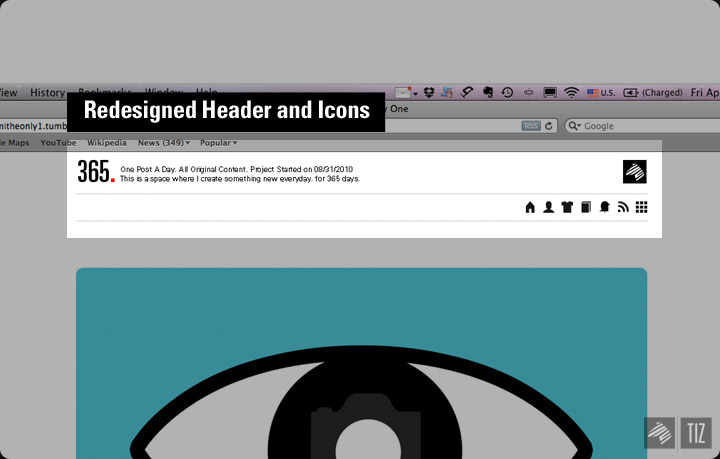The image size is (720, 459).
Task: Open the Evernote elephant menu bar icon
Action: [486, 92]
